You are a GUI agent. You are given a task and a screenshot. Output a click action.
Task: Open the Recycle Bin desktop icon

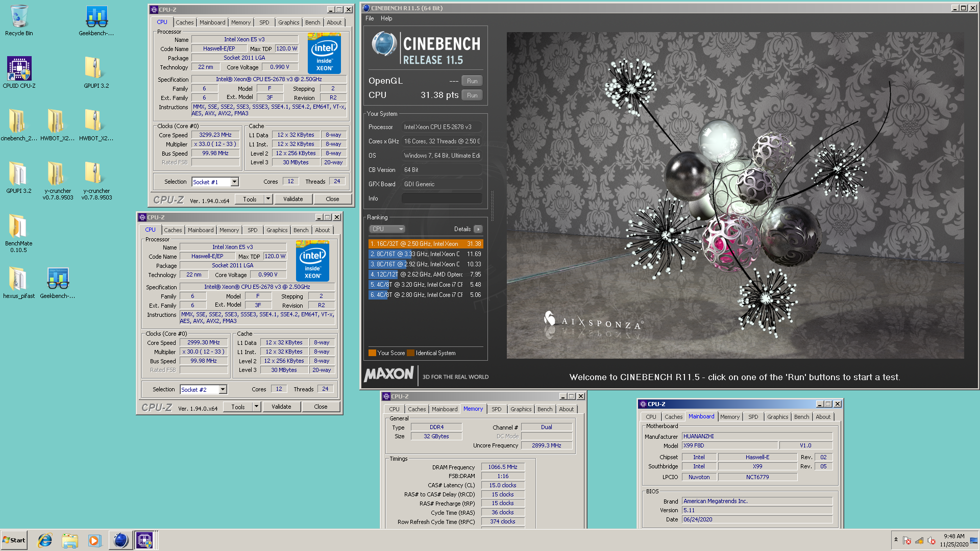pyautogui.click(x=19, y=21)
